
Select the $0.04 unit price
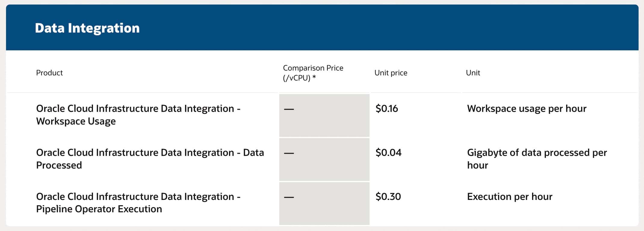pos(388,153)
